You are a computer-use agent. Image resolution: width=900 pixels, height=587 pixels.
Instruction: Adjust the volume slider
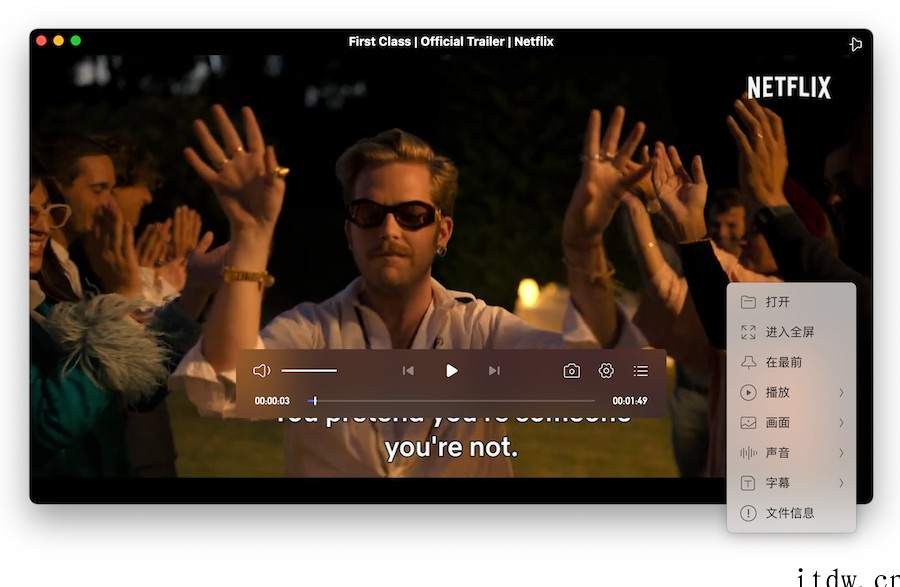pos(309,371)
